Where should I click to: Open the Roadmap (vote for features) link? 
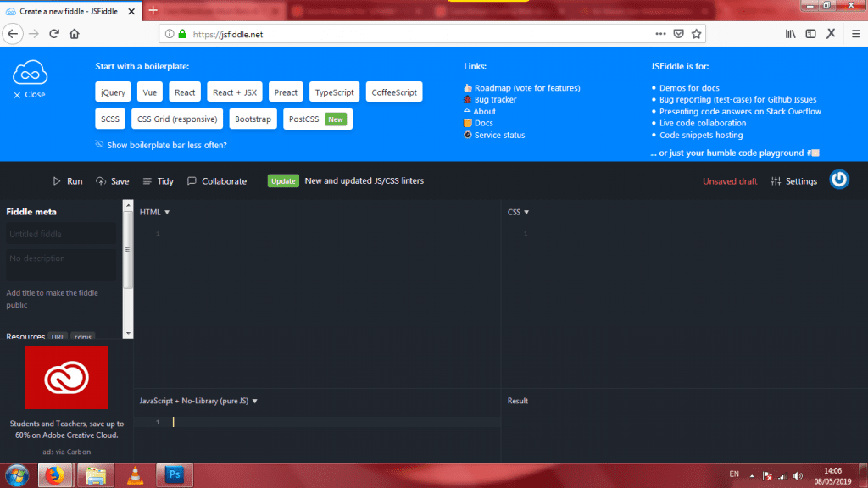click(522, 88)
